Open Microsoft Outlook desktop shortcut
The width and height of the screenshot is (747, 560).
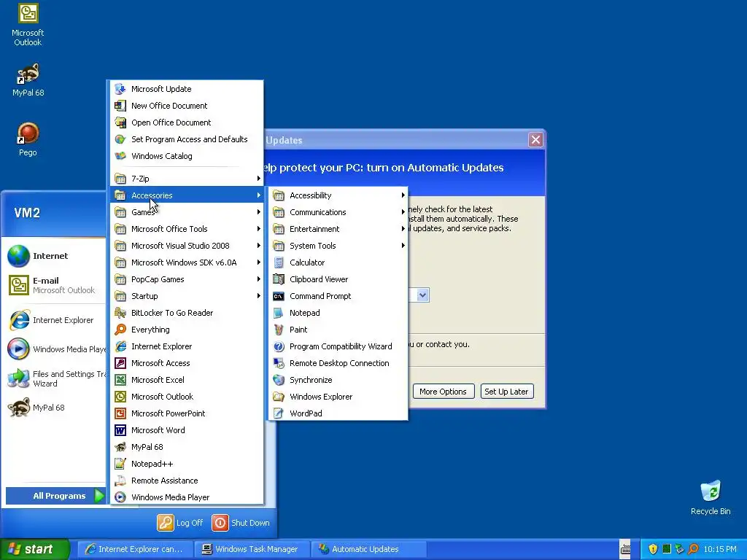coord(28,25)
